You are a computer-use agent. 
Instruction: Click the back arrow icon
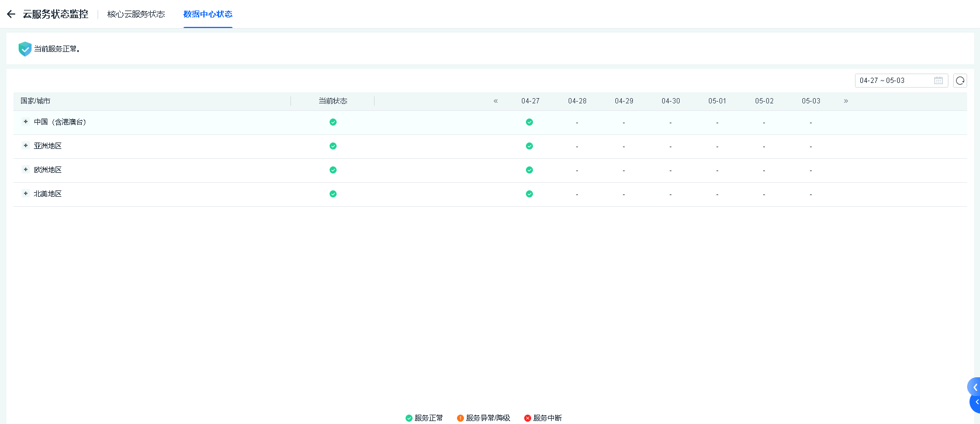click(11, 14)
